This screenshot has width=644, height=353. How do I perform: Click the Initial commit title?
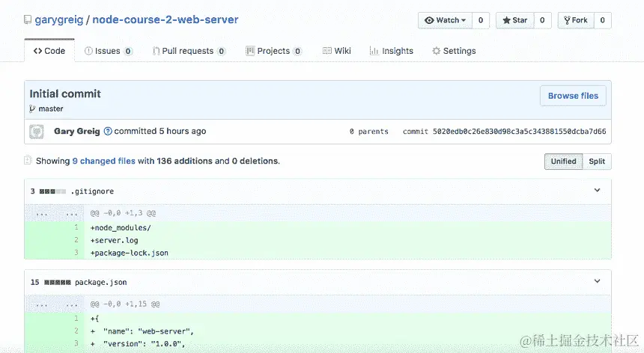(65, 94)
